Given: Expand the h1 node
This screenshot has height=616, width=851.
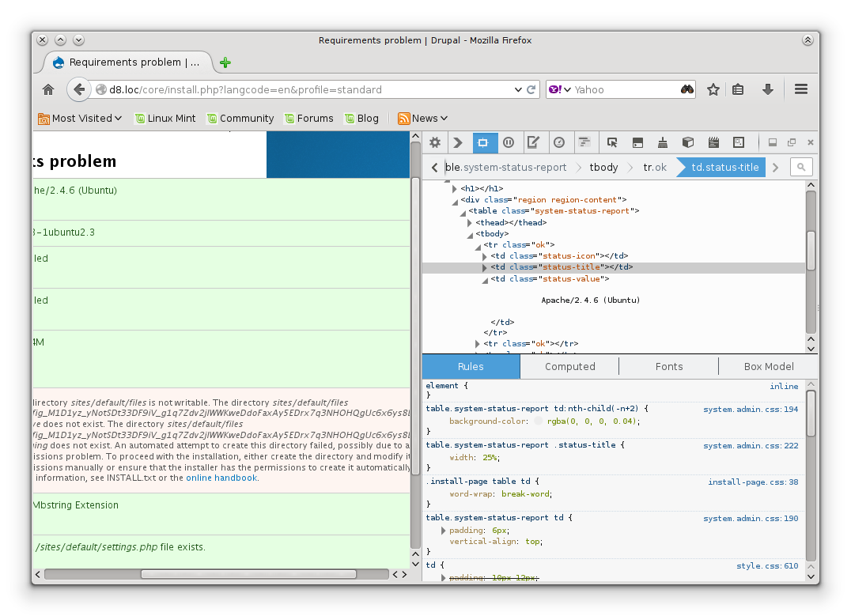Looking at the screenshot, I should (454, 189).
